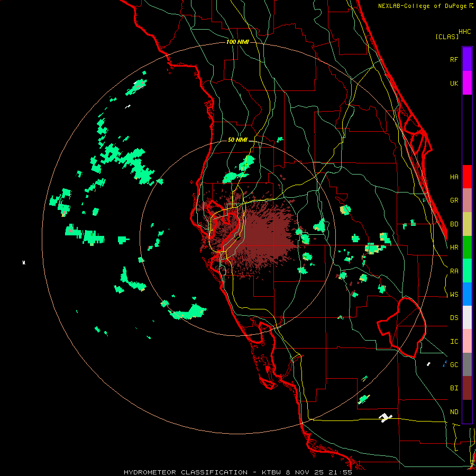Click the magenta UK legend color swatch
The width and height of the screenshot is (476, 476).
(467, 83)
